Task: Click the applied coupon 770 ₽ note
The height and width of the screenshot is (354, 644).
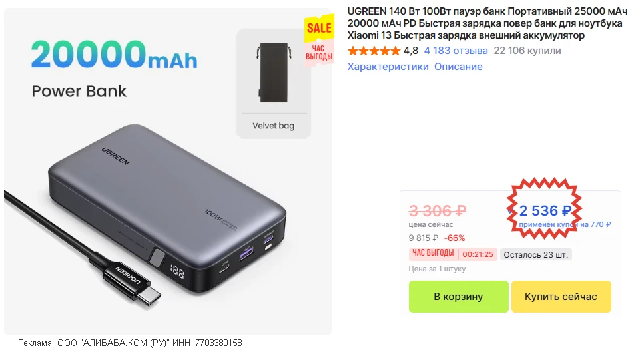Action: point(565,225)
